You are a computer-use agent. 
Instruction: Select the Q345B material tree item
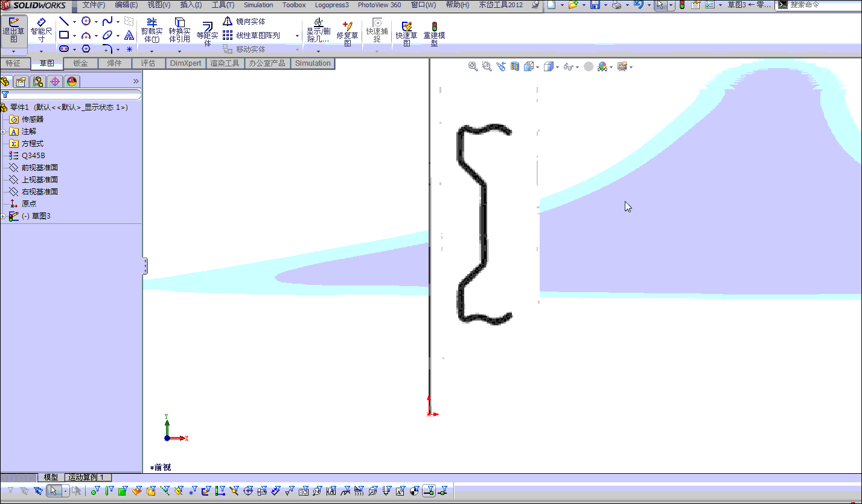coord(33,156)
